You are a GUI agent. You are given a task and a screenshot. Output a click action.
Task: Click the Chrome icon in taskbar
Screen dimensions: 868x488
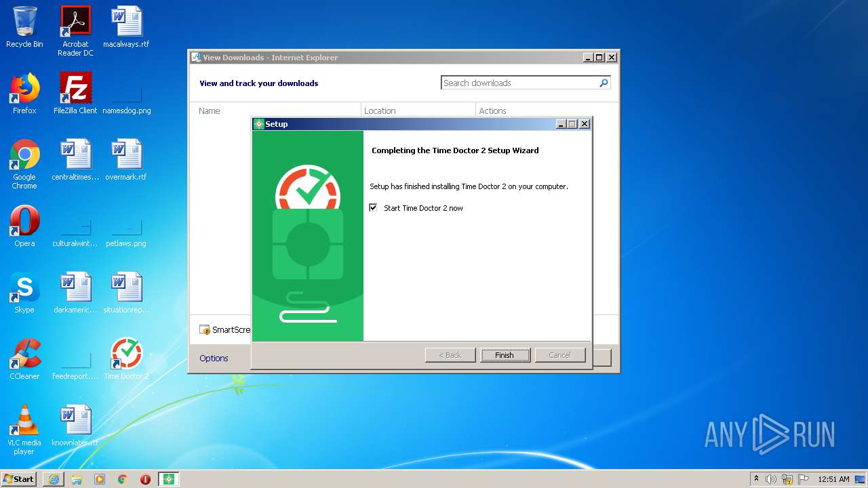tap(123, 479)
